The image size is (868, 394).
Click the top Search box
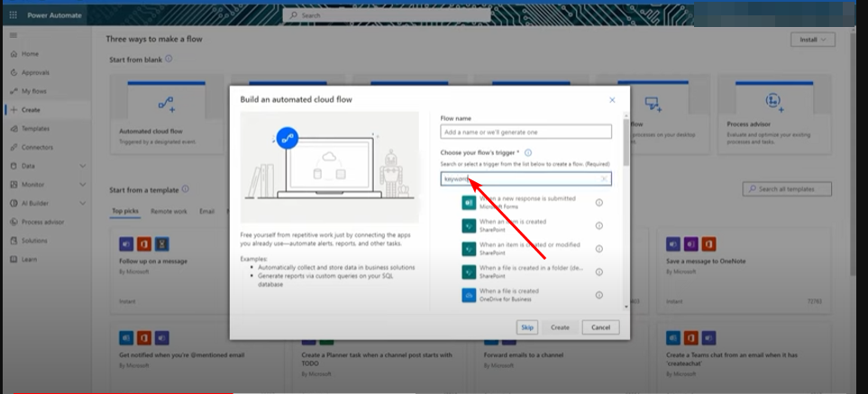click(387, 15)
